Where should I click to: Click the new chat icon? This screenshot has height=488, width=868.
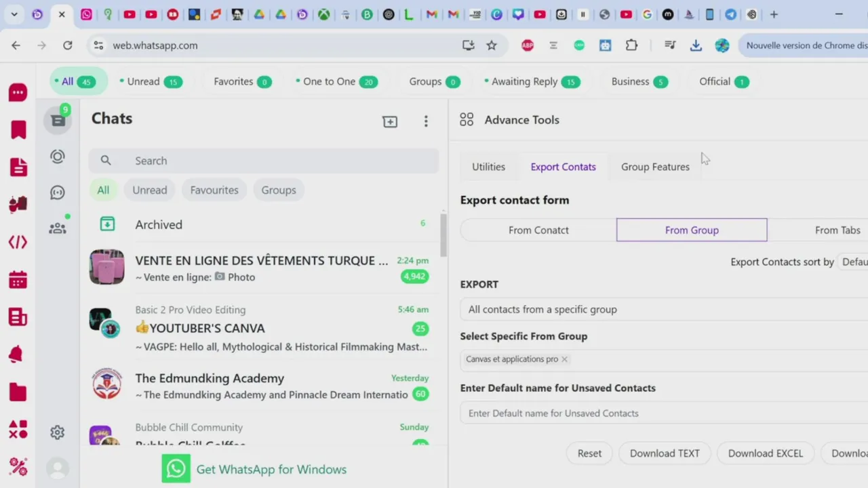point(390,121)
